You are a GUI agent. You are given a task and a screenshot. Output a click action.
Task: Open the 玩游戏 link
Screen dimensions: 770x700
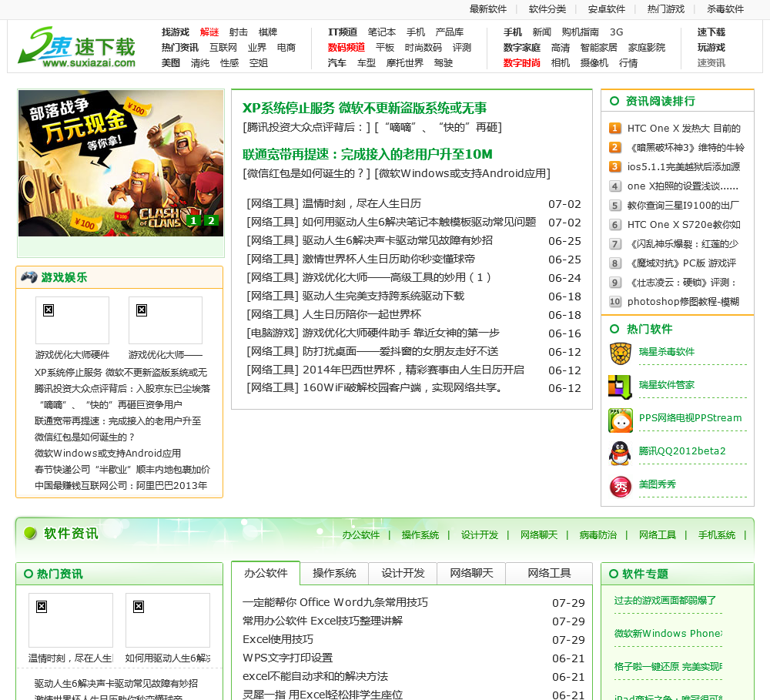point(711,47)
